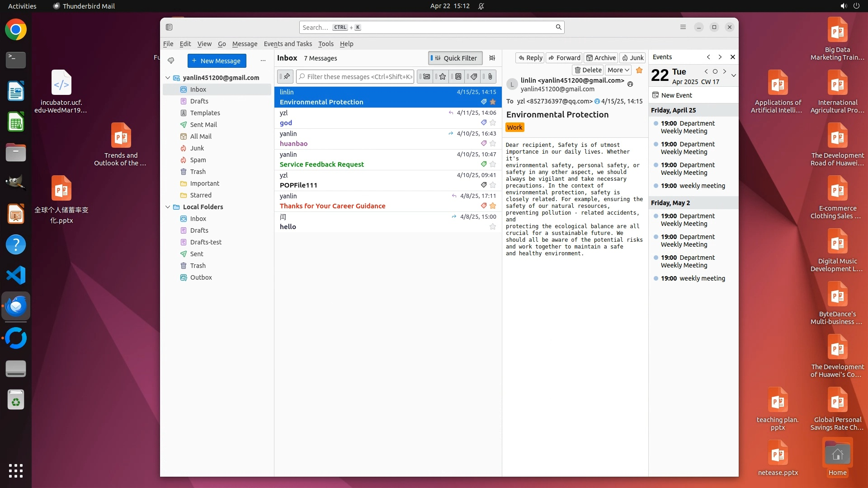
Task: Click the New Message button
Action: pos(217,61)
